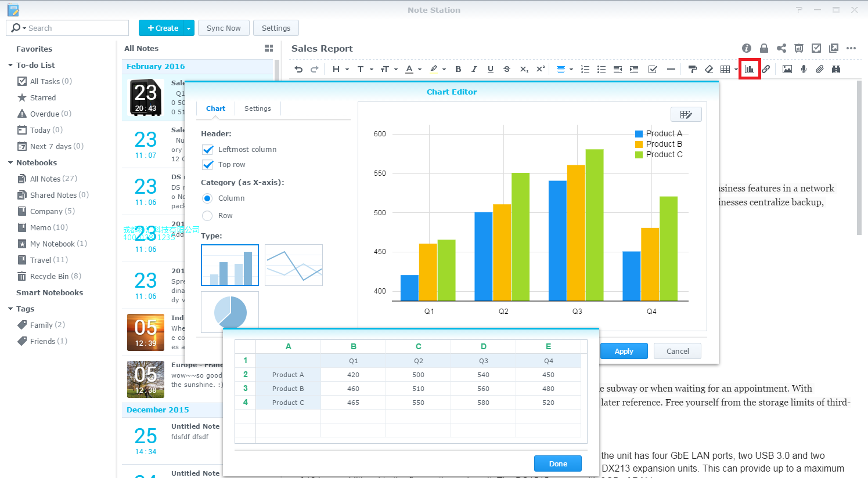Screen dimensions: 868x478
Task: Uncheck the Top row header checkbox
Action: tap(208, 165)
